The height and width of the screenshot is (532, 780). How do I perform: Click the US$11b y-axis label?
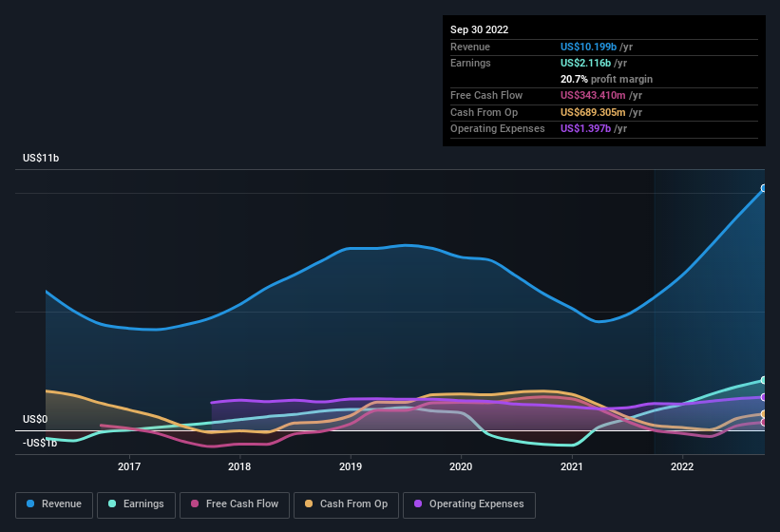pyautogui.click(x=41, y=158)
